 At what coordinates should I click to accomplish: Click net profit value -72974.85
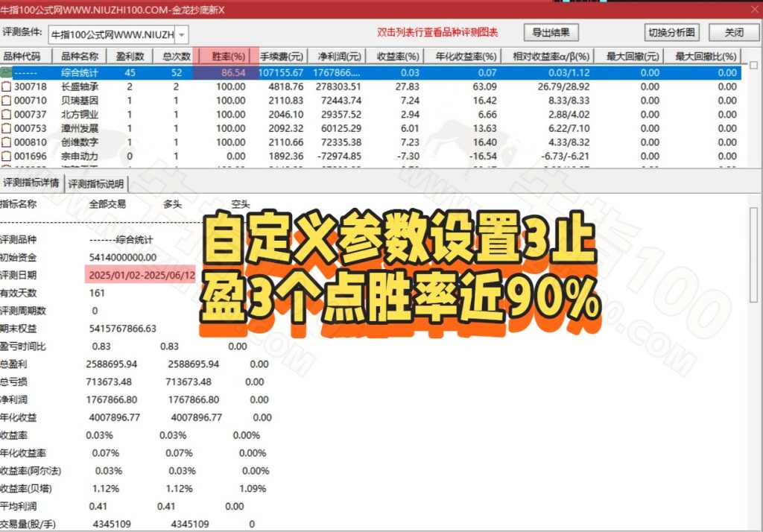340,156
